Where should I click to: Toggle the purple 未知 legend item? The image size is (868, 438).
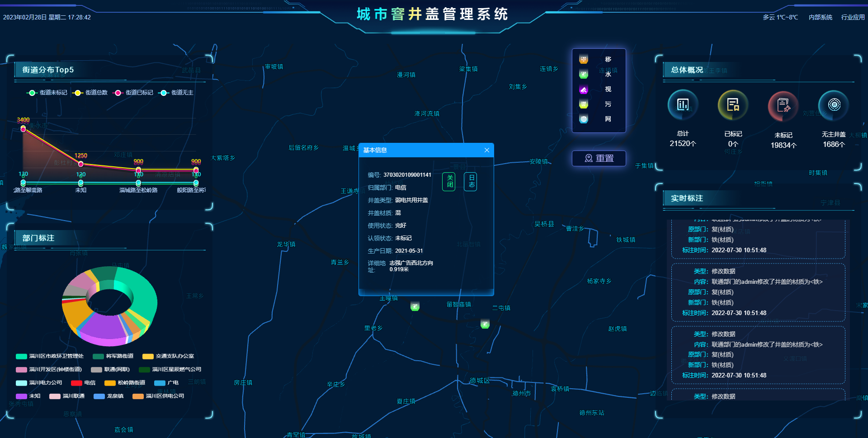point(28,396)
